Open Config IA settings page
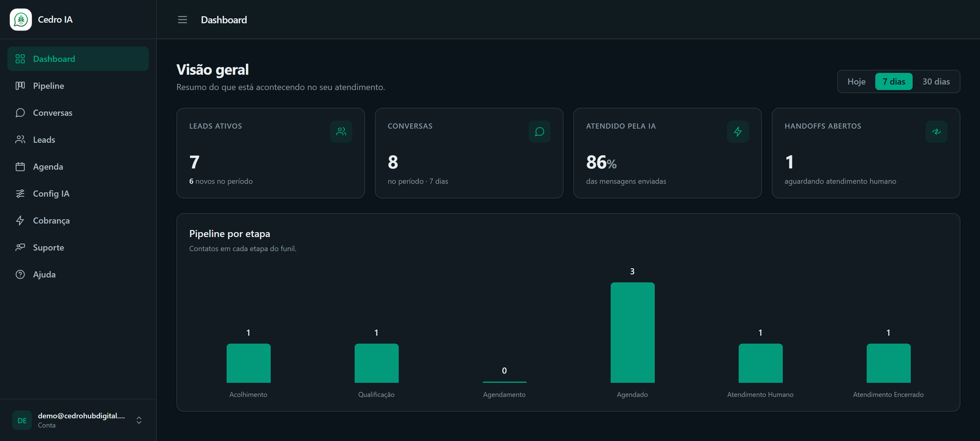Image resolution: width=980 pixels, height=441 pixels. (78, 194)
